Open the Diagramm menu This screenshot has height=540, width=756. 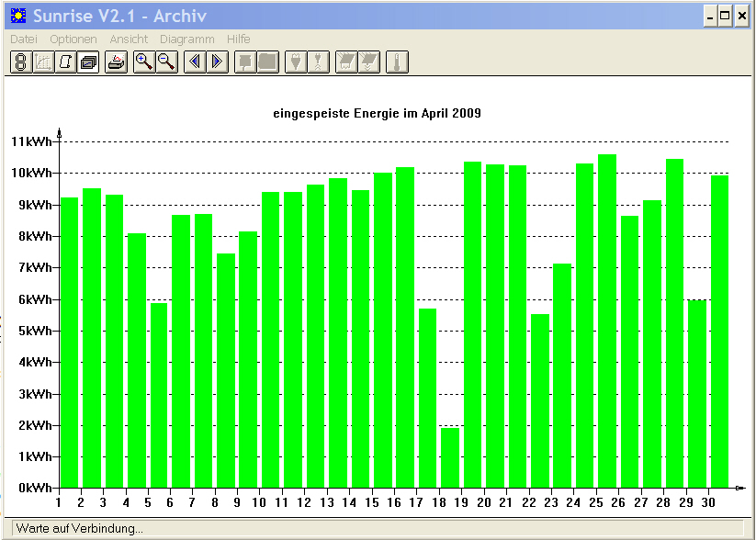[187, 39]
